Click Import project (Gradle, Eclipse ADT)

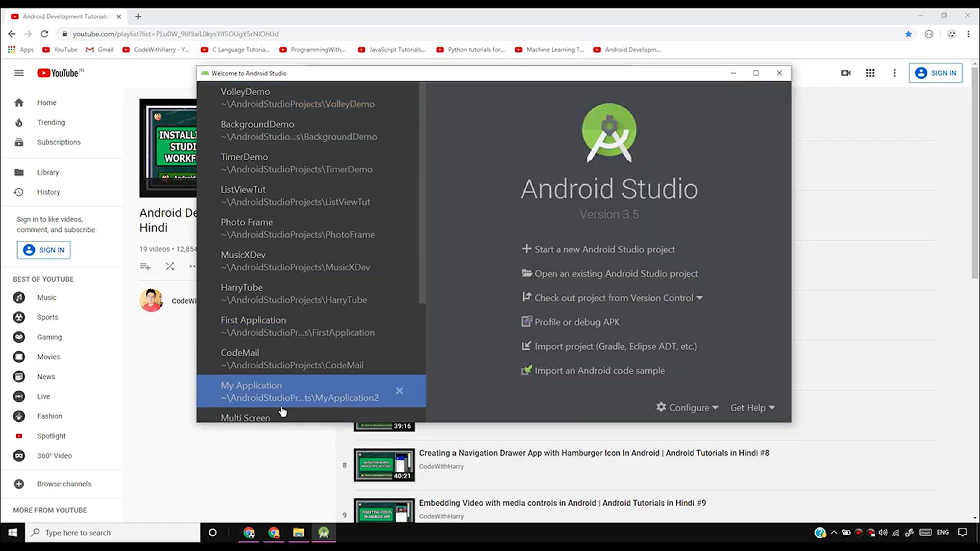609,346
